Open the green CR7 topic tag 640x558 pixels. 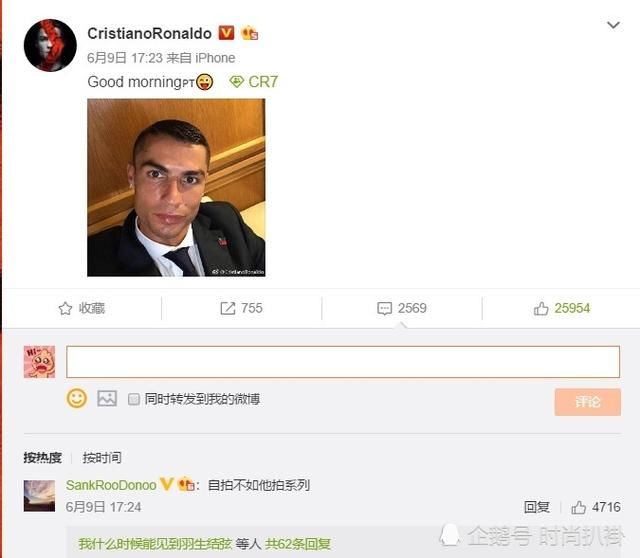[x=253, y=82]
